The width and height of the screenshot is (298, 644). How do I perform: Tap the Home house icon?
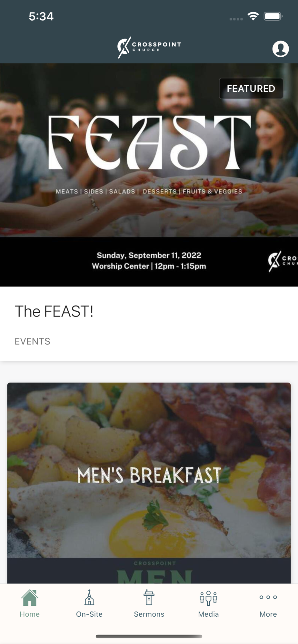(x=30, y=598)
